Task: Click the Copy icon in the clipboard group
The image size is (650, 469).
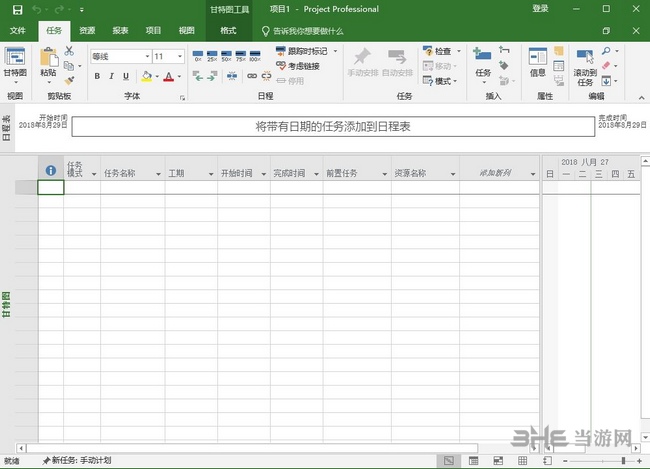Action: tap(69, 66)
